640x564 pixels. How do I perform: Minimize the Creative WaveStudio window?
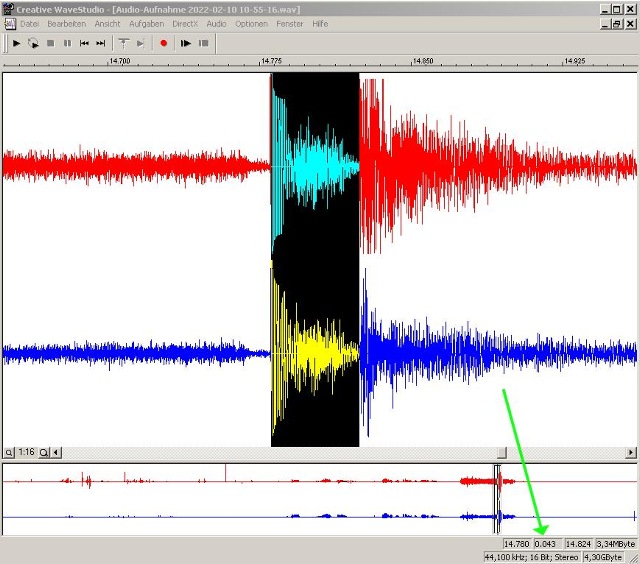[x=605, y=9]
